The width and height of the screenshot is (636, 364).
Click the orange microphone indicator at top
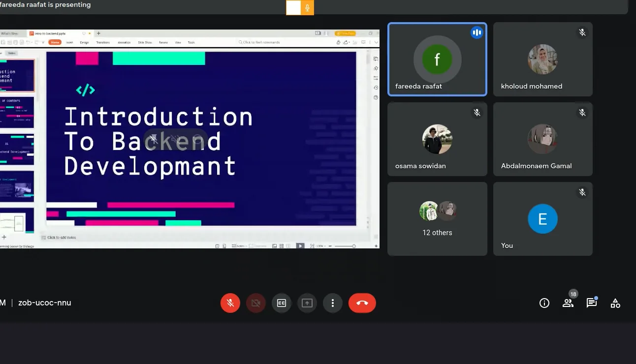[307, 7]
